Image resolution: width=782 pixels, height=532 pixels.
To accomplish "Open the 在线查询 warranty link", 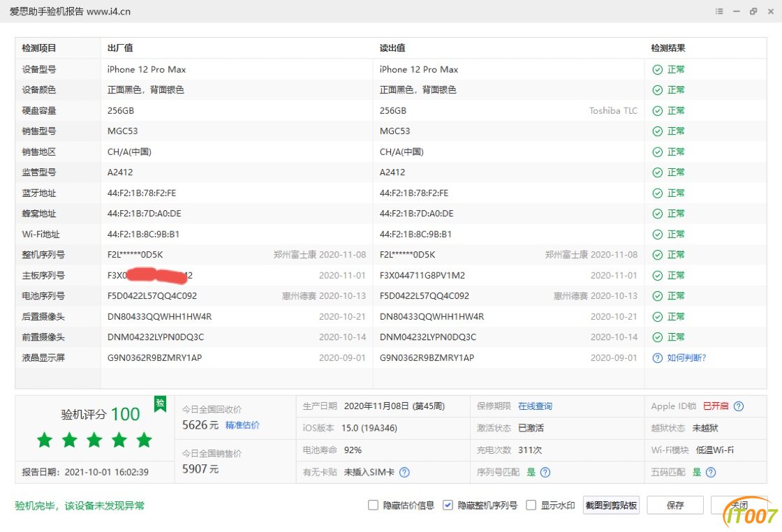I will click(535, 406).
